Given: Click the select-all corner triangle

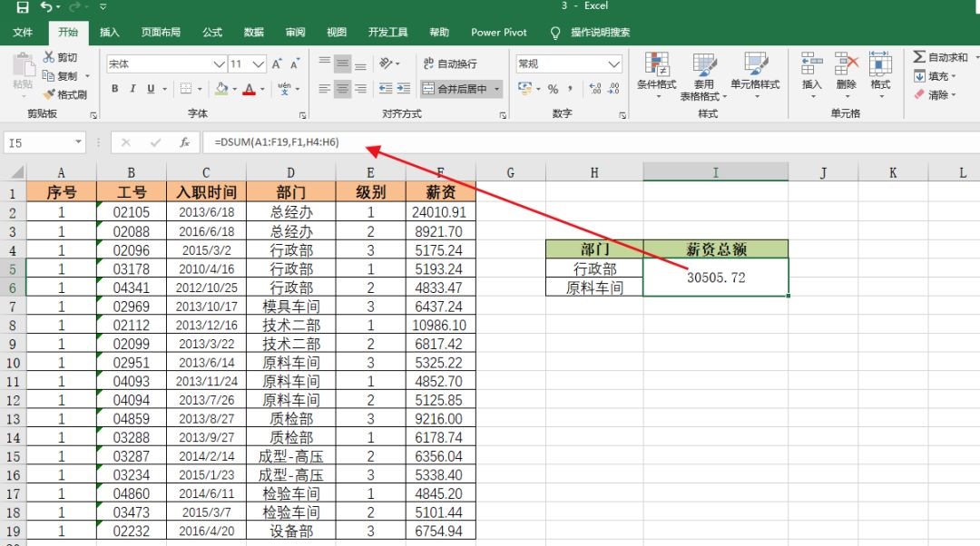Looking at the screenshot, I should click(x=17, y=171).
